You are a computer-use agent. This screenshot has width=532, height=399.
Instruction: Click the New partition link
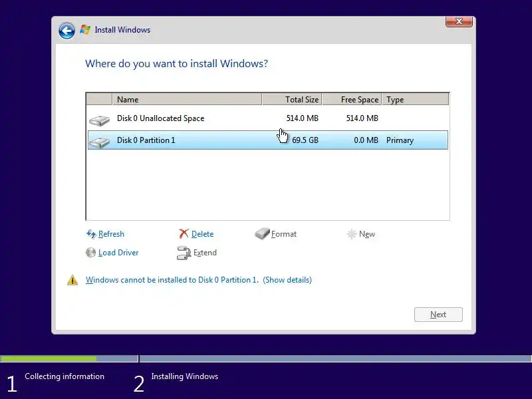point(367,234)
